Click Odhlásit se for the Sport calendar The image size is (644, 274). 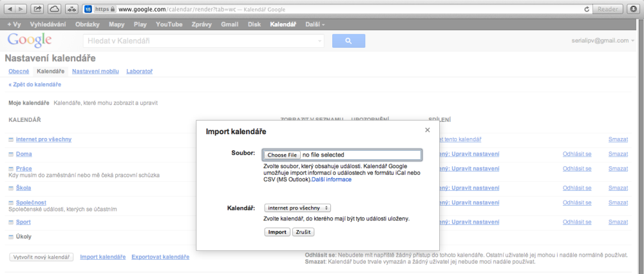(577, 222)
